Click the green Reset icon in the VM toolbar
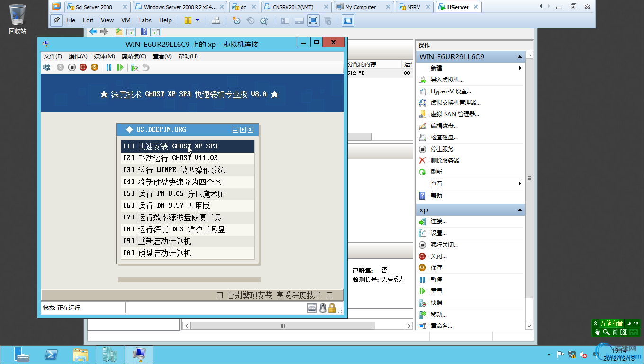Image resolution: width=644 pixels, height=364 pixels. (120, 67)
